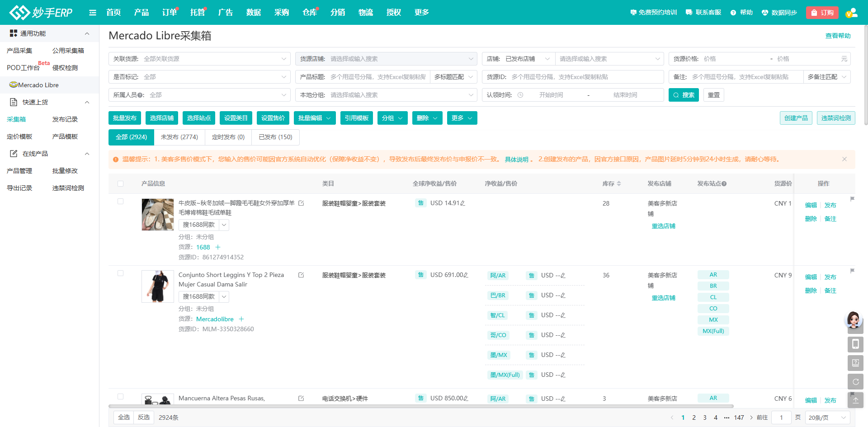Click the 重选店铺 link in first row

coord(663,226)
